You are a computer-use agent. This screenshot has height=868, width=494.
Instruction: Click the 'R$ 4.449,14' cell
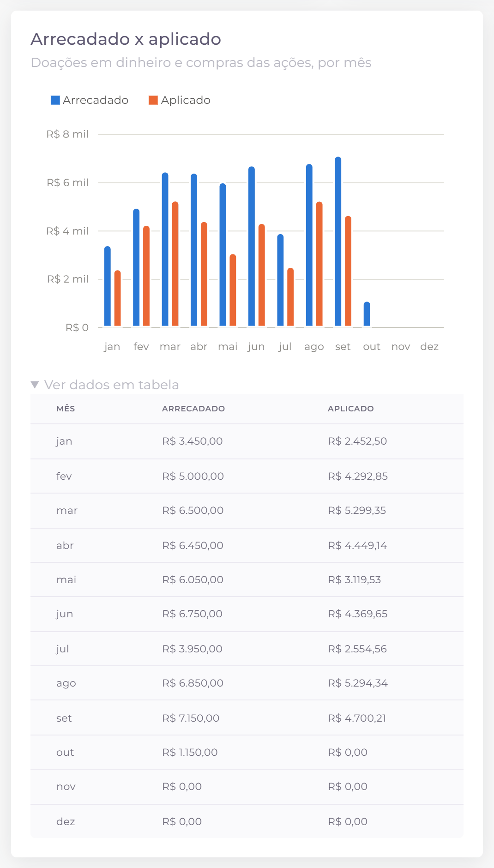coord(357,545)
